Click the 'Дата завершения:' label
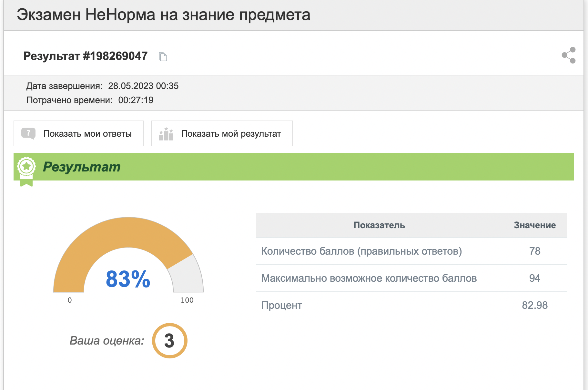This screenshot has width=588, height=390. tap(64, 86)
